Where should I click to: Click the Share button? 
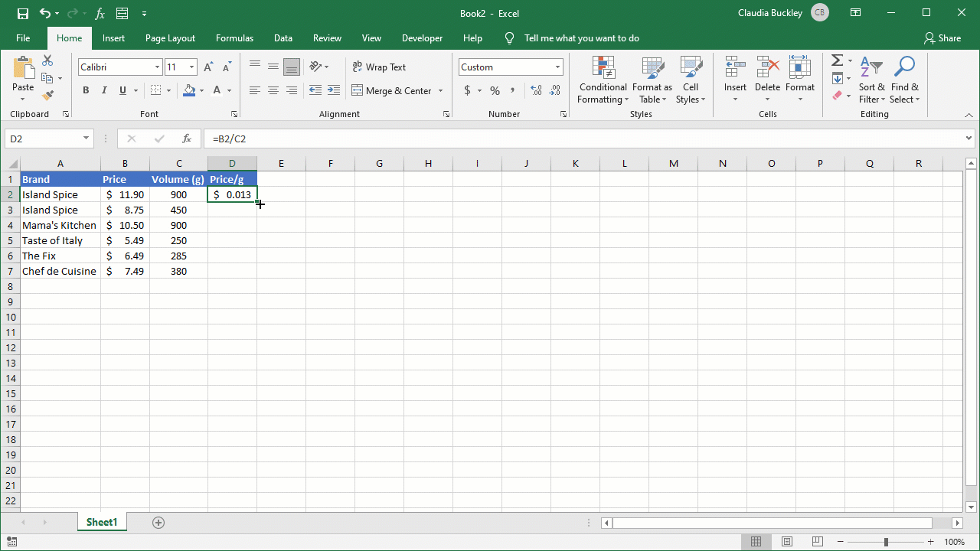click(942, 37)
